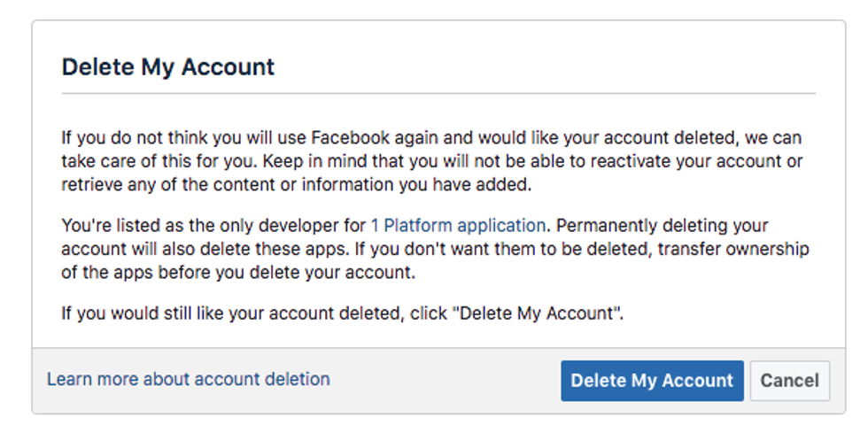The image size is (868, 433).
Task: Click the Delete My Account dialog heading
Action: click(x=168, y=66)
